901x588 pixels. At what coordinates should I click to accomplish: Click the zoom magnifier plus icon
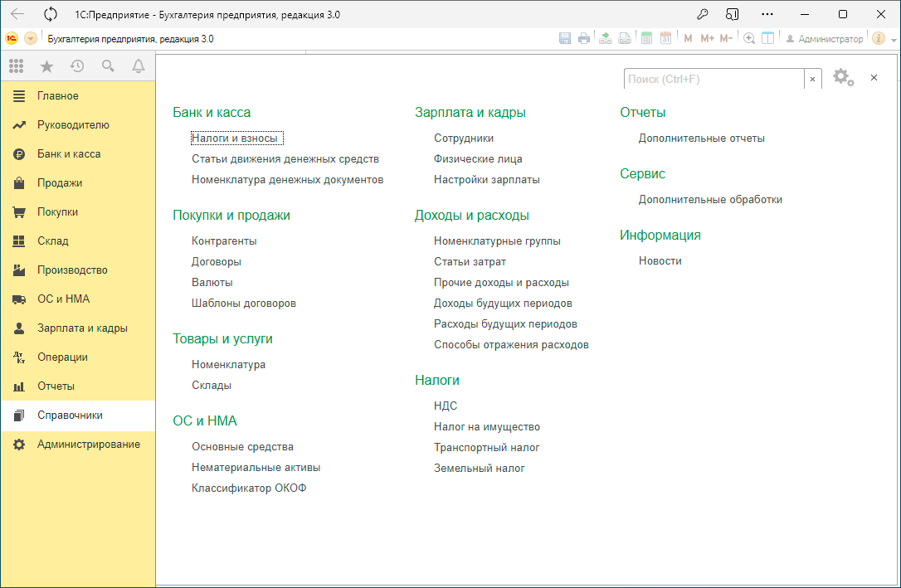749,38
